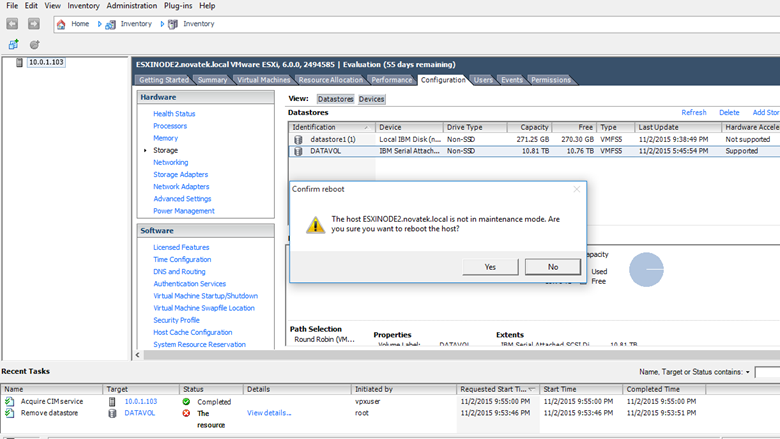Image resolution: width=780 pixels, height=439 pixels.
Task: Expand the first Inventory breadcrumb dropdown arrow
Action: pos(162,24)
